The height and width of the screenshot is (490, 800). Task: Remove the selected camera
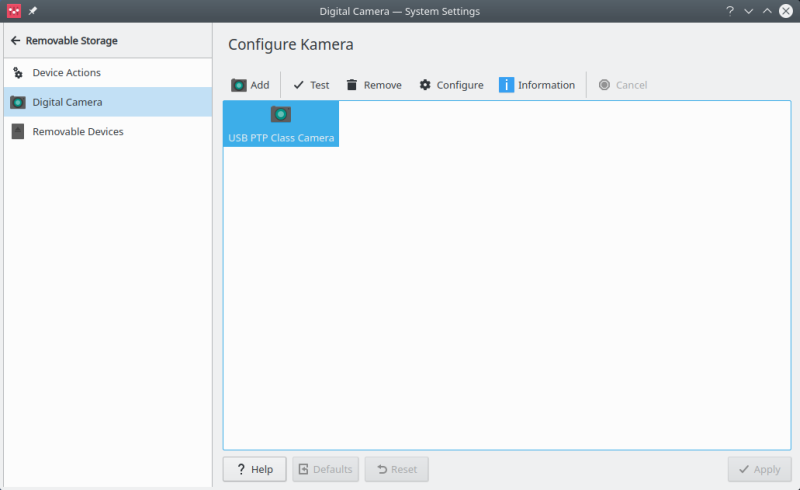(x=374, y=85)
